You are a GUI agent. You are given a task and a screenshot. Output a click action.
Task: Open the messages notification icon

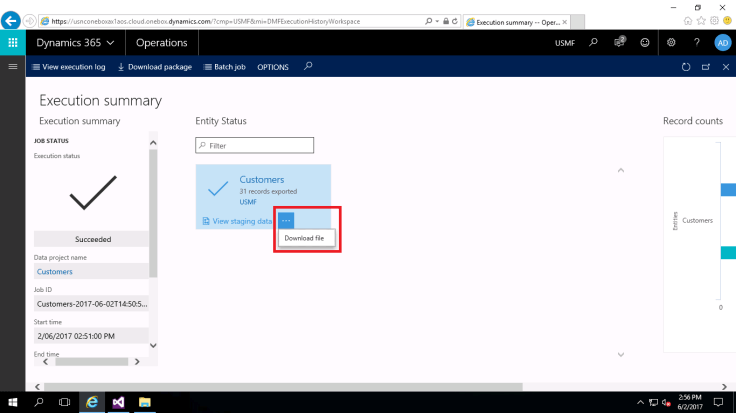point(619,43)
